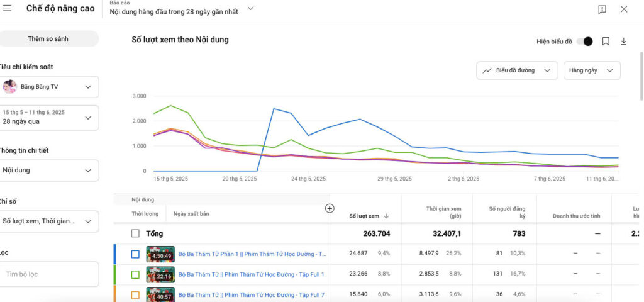This screenshot has width=644, height=302.
Task: Toggle the Hiện biểu đồ switch
Action: coord(584,42)
